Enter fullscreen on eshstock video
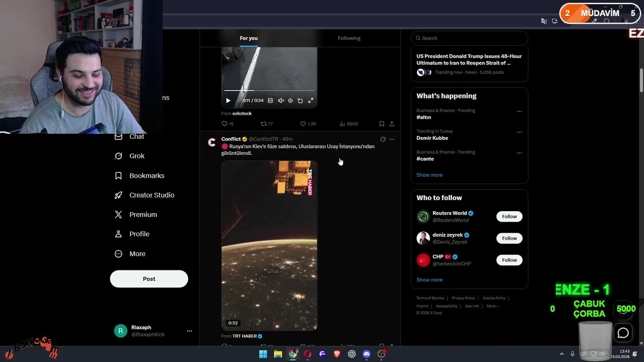 310,101
